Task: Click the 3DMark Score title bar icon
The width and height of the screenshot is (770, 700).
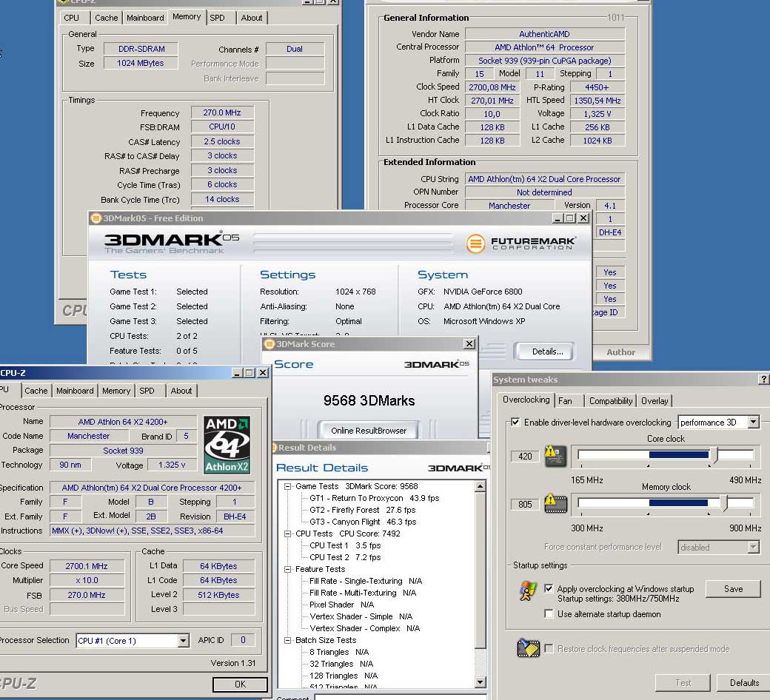Action: 269,344
